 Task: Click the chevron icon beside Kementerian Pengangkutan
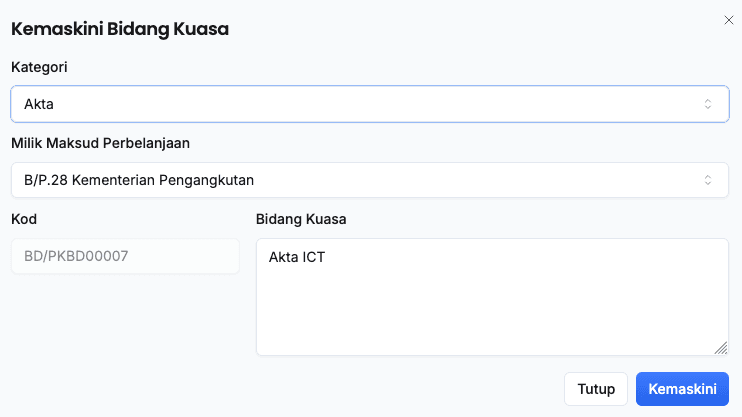click(708, 180)
